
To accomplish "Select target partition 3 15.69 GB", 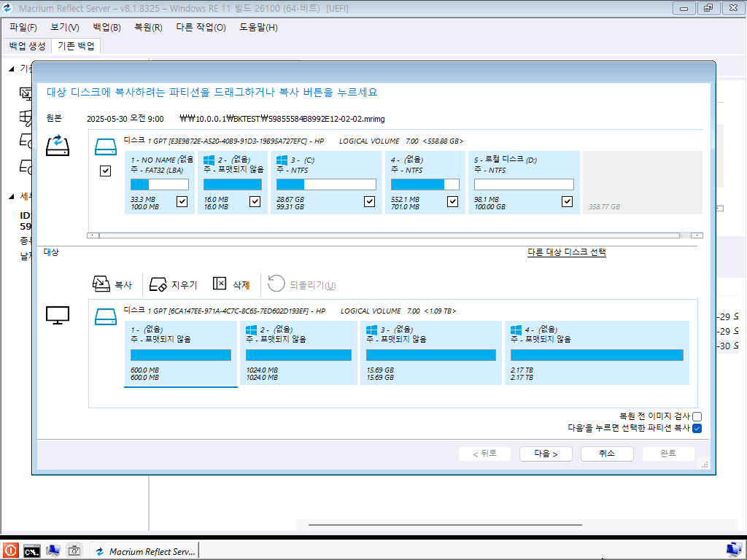I will point(431,353).
